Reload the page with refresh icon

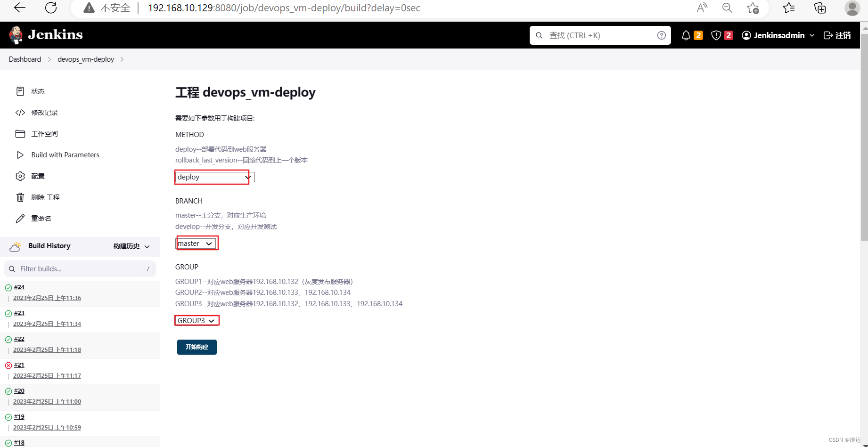coord(51,8)
